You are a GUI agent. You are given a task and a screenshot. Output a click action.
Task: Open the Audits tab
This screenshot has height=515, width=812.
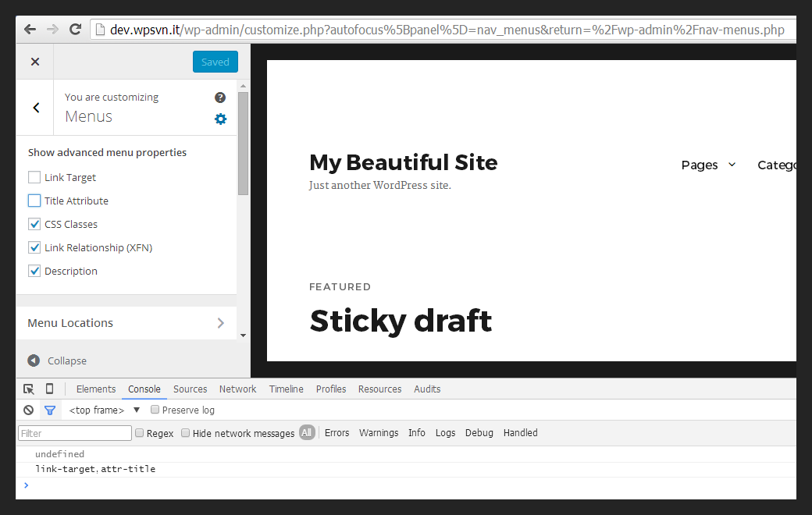[427, 389]
